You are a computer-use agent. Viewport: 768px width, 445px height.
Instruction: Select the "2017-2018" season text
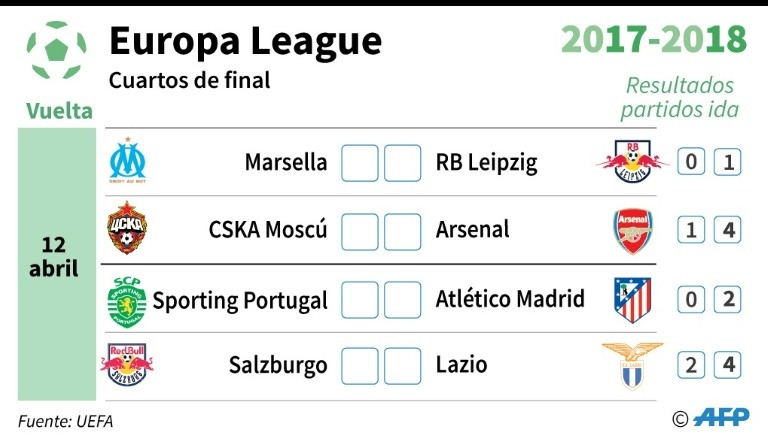coord(654,40)
